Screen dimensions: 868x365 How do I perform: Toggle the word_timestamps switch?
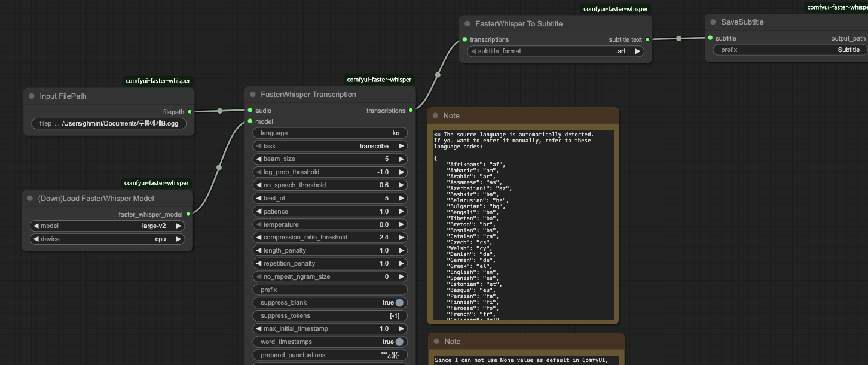tap(399, 342)
